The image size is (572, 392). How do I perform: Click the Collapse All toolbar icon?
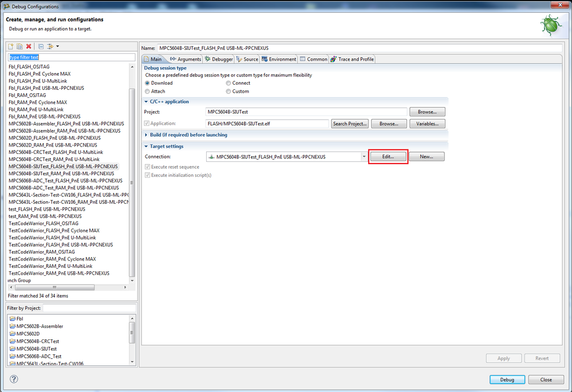click(41, 46)
